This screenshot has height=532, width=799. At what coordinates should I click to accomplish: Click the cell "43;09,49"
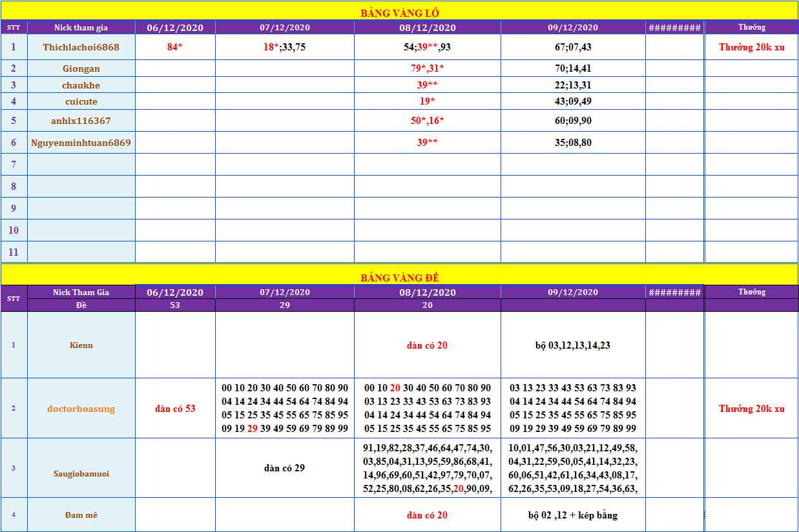(573, 101)
